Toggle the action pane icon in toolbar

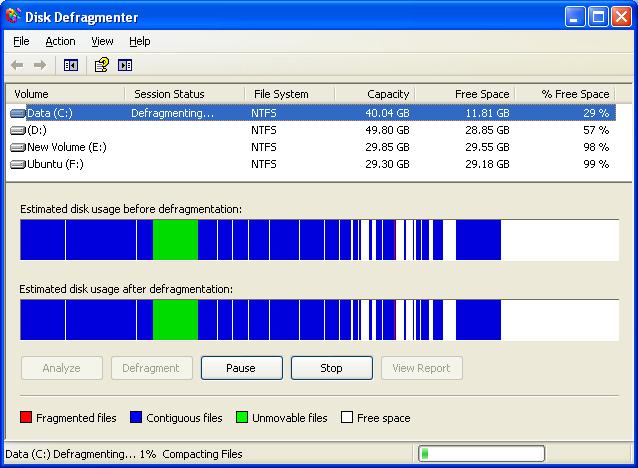pyautogui.click(x=125, y=65)
